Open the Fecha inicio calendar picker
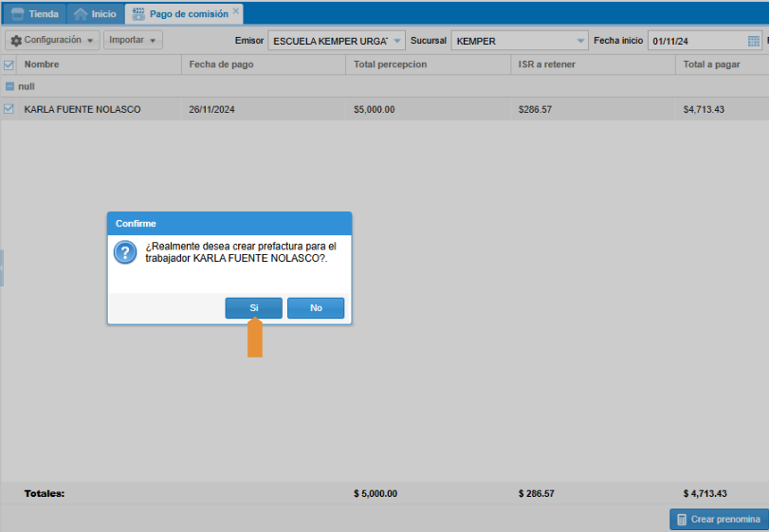The width and height of the screenshot is (769, 532). click(x=754, y=41)
